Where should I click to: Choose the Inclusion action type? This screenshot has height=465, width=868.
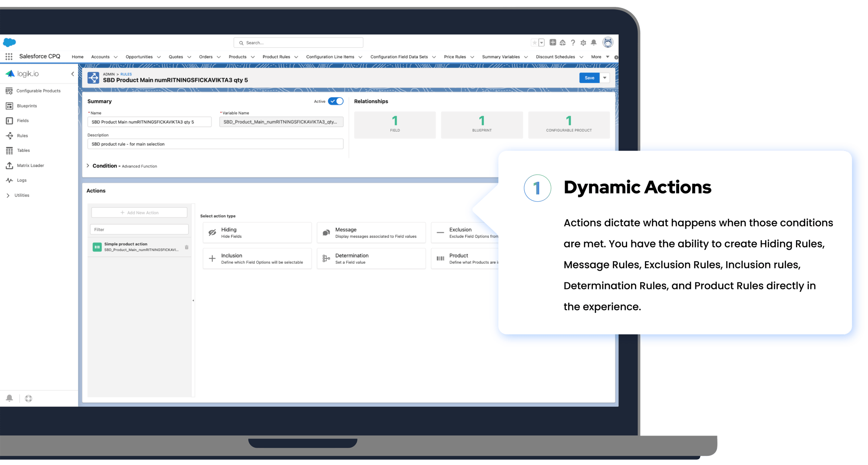(257, 259)
